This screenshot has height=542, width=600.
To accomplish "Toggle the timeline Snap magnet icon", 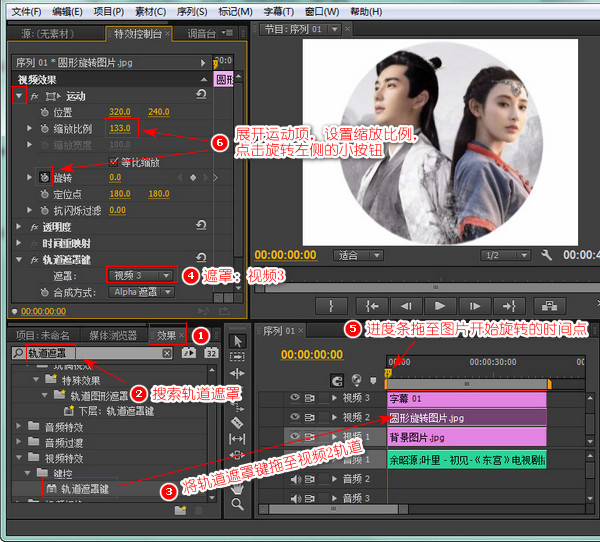I will coord(337,380).
